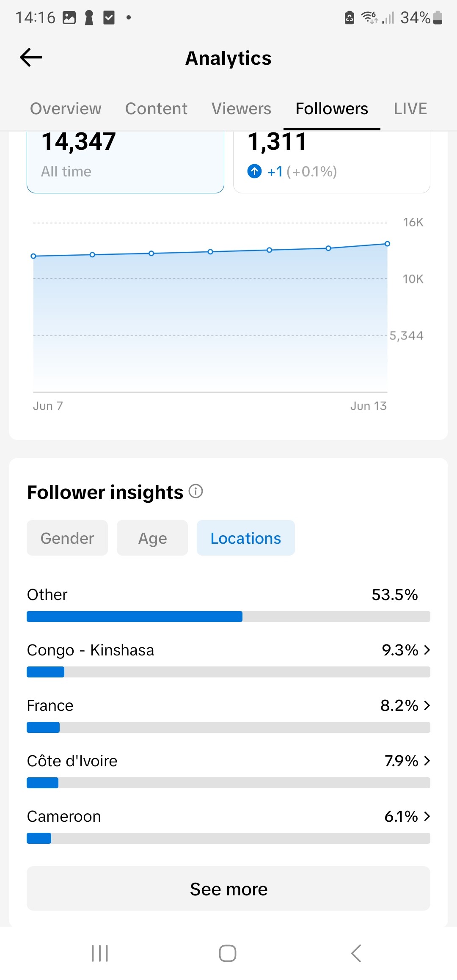
Task: Open the Follower insights info icon
Action: (x=195, y=491)
